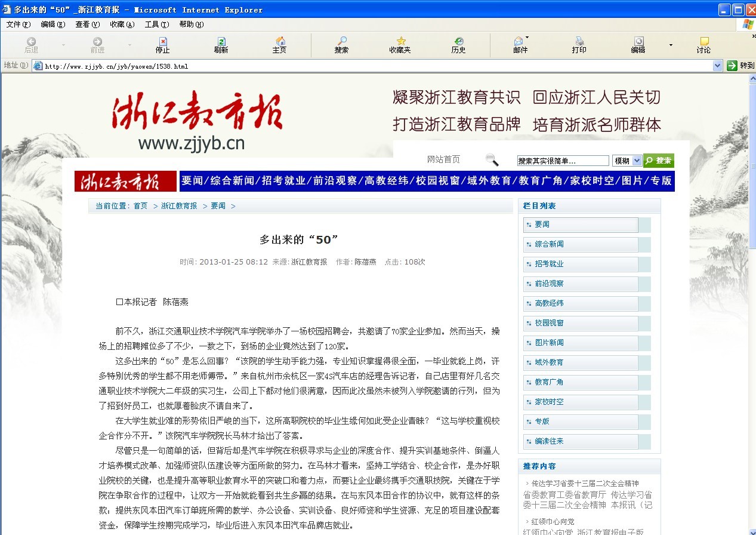756x535 pixels.
Task: Select 域外教育 in the 栏目列表 sidebar
Action: tap(581, 362)
